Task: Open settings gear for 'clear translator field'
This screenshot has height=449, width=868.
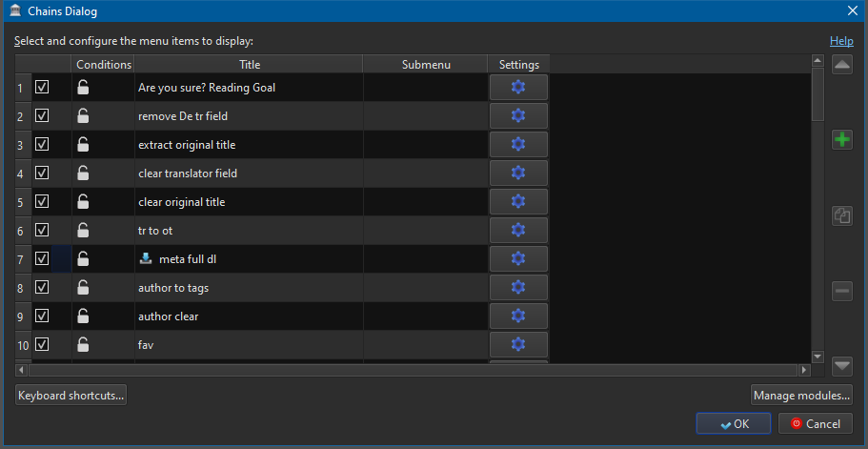Action: [518, 173]
